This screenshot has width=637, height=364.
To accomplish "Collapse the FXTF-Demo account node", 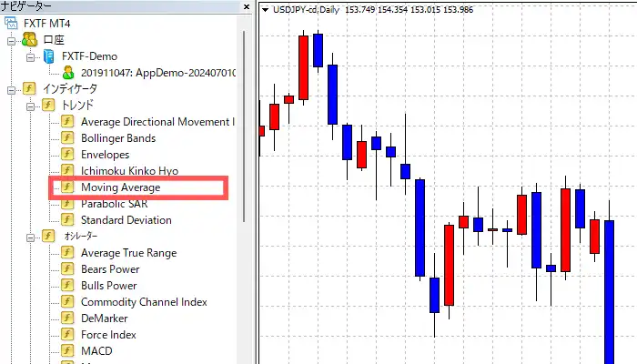I will [30, 57].
